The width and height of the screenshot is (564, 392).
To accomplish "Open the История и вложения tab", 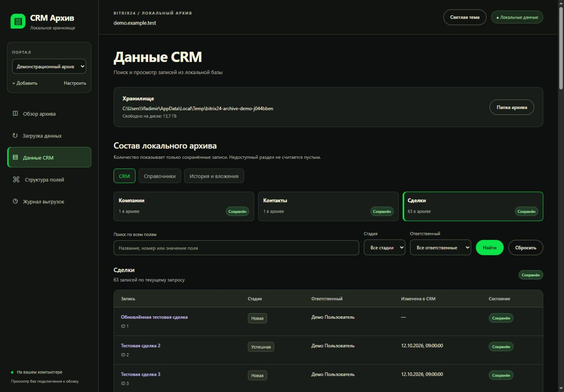I will pyautogui.click(x=214, y=176).
